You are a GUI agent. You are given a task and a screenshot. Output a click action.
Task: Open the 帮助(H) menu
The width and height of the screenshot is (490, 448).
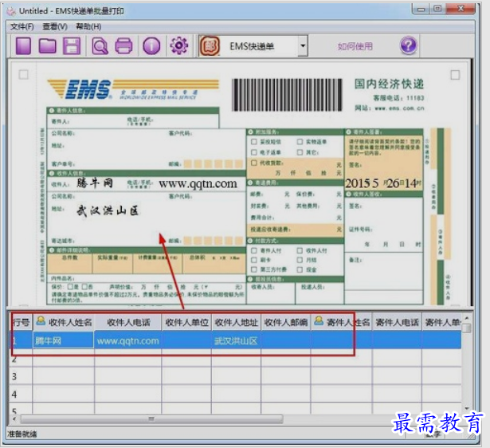coord(88,26)
